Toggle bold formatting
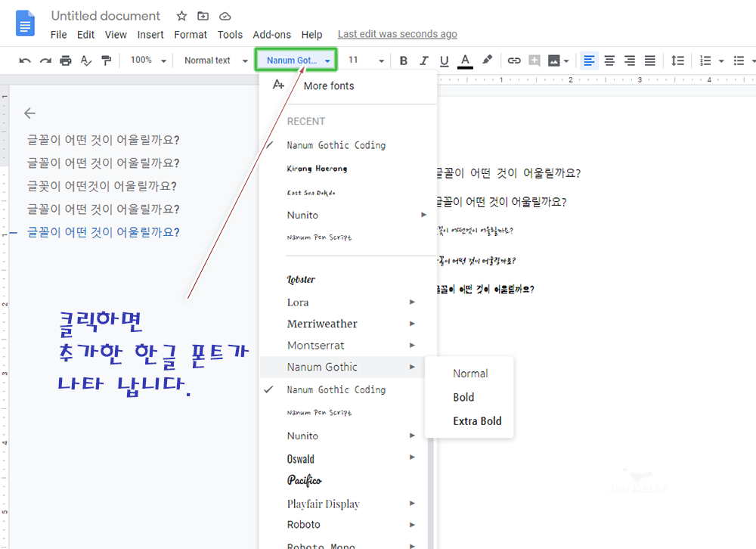Viewport: 756px width, 549px height. [x=404, y=60]
